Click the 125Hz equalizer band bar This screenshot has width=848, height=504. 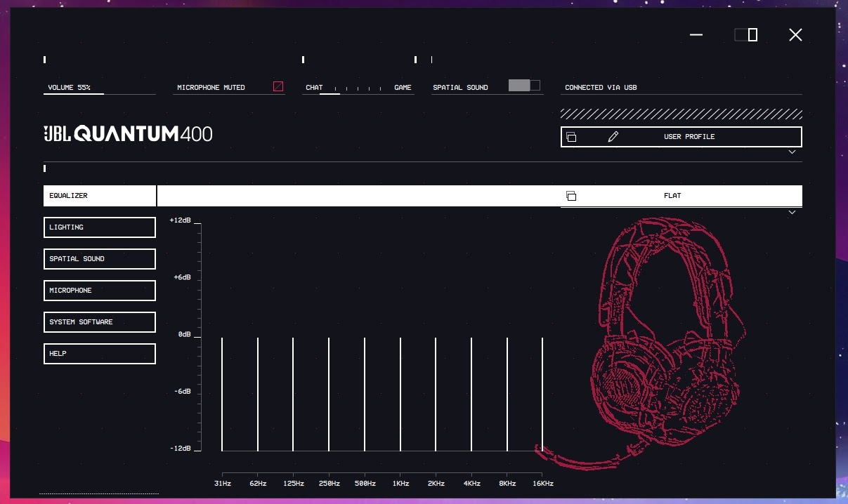[x=293, y=394]
